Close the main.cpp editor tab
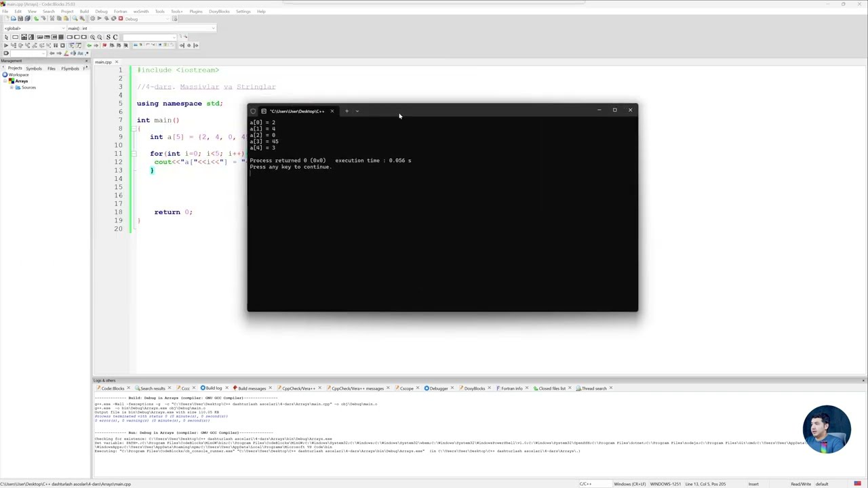 pos(117,62)
